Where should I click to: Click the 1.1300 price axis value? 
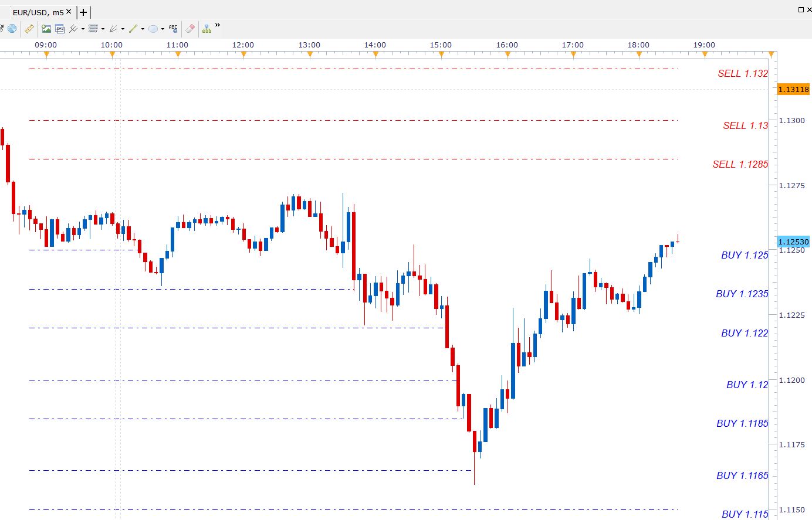tap(792, 120)
